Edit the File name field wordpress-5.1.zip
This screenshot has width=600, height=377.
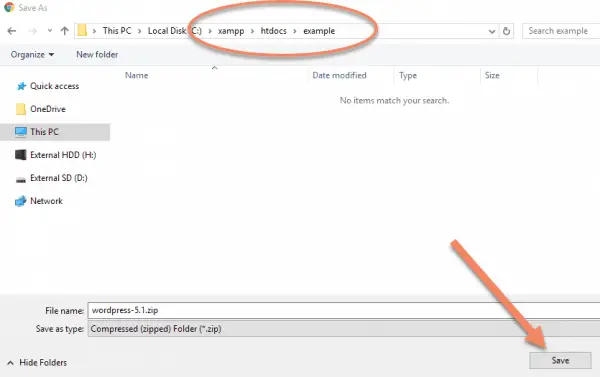[344, 310]
